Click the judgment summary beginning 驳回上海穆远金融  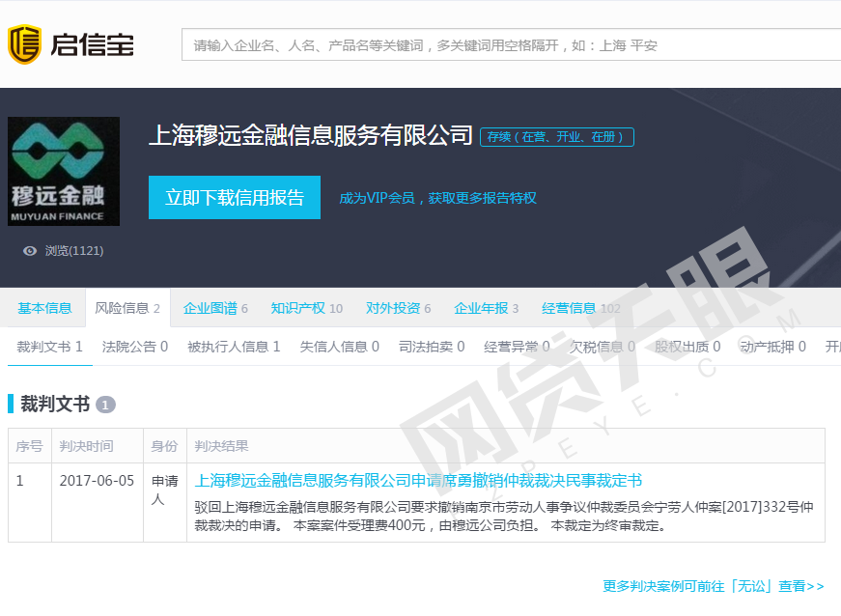coord(504,516)
